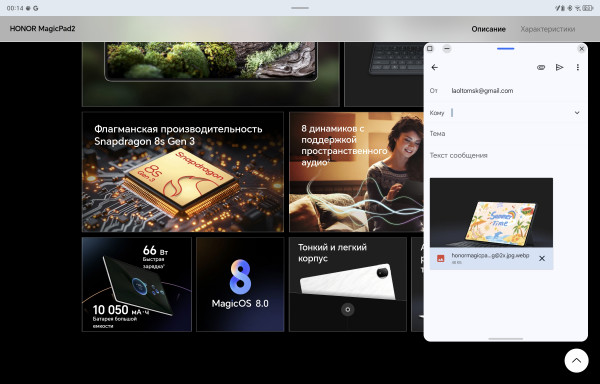Maximize the floating window to fullscreen
This screenshot has width=600, height=384.
coord(430,49)
